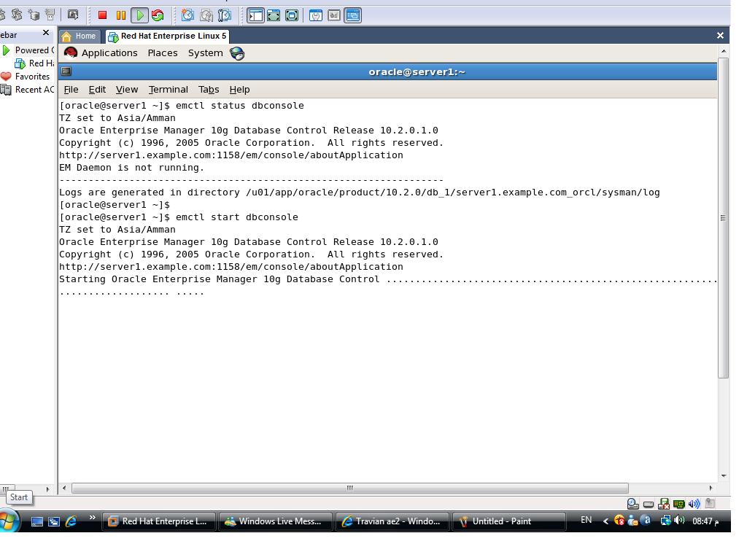This screenshot has width=747, height=560.
Task: Expand the taskbar Quick Launch overflow chevron
Action: click(x=92, y=518)
